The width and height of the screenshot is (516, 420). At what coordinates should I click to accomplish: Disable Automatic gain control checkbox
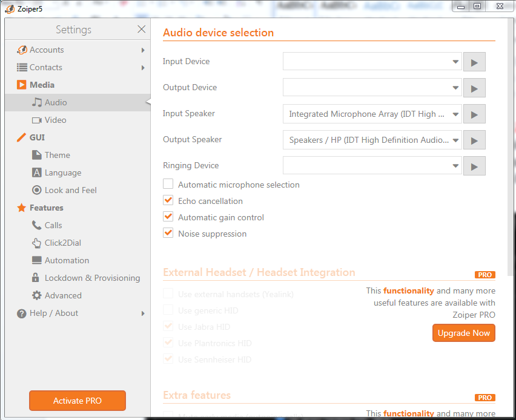168,217
